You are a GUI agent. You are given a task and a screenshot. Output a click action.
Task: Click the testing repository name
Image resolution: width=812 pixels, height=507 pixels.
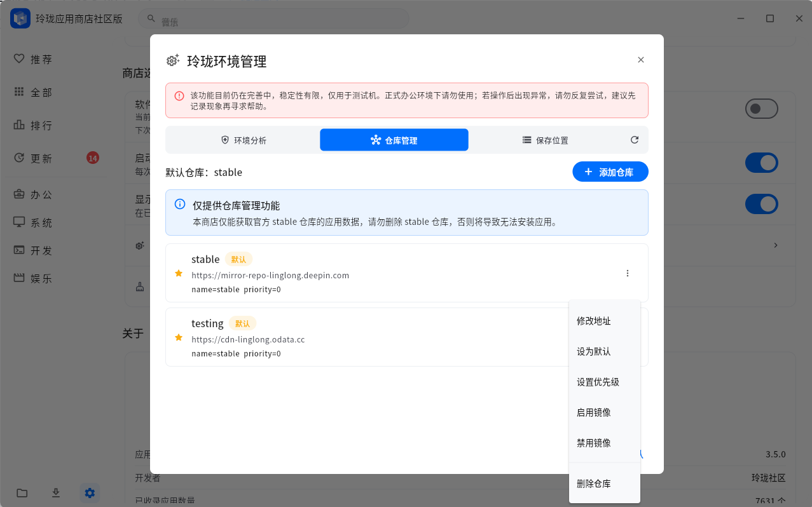(207, 323)
